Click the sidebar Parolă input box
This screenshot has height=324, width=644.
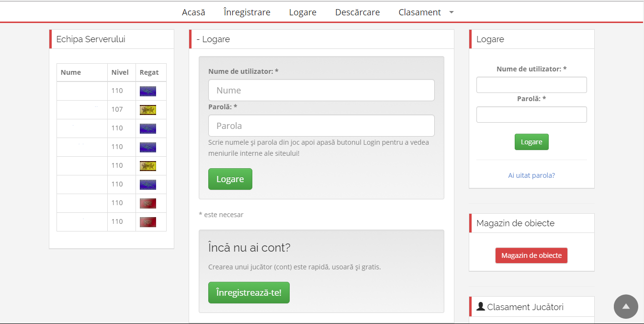pyautogui.click(x=531, y=115)
